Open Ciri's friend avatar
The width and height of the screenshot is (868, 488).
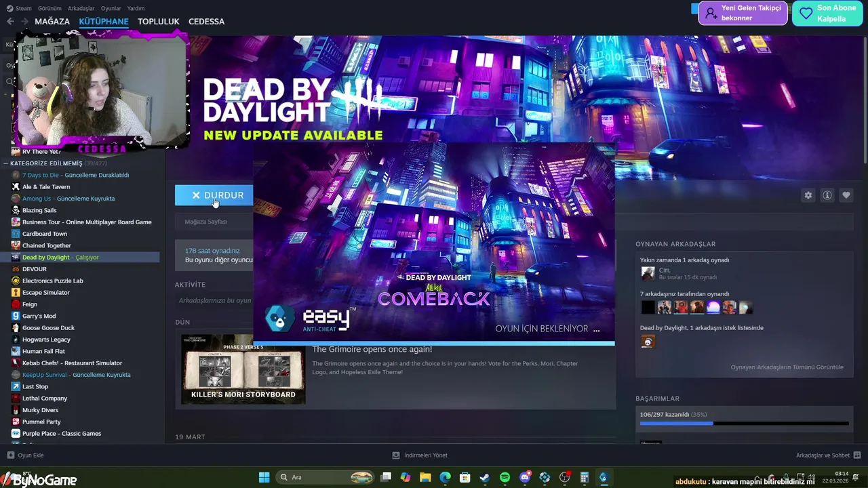tap(648, 273)
